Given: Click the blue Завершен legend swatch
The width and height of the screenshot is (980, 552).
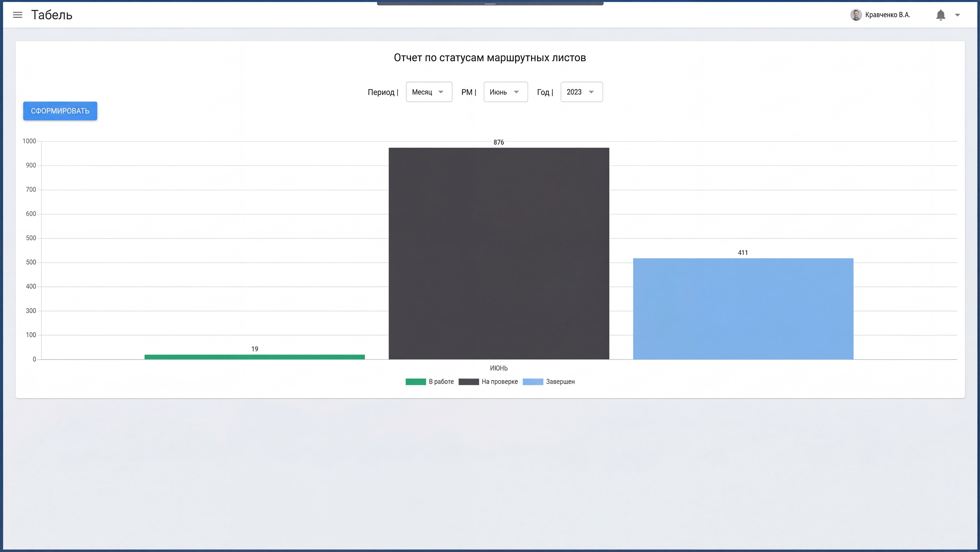Looking at the screenshot, I should tap(533, 382).
